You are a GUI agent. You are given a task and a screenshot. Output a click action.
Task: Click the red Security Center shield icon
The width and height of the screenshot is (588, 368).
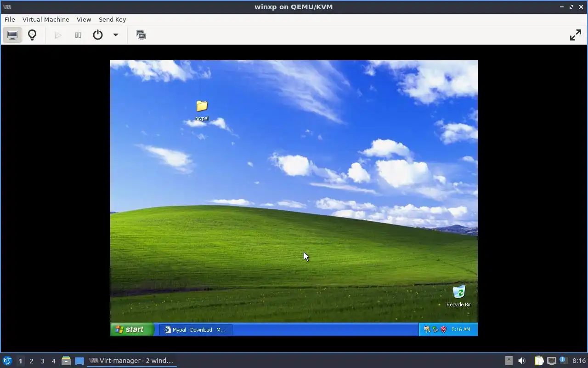click(x=443, y=329)
